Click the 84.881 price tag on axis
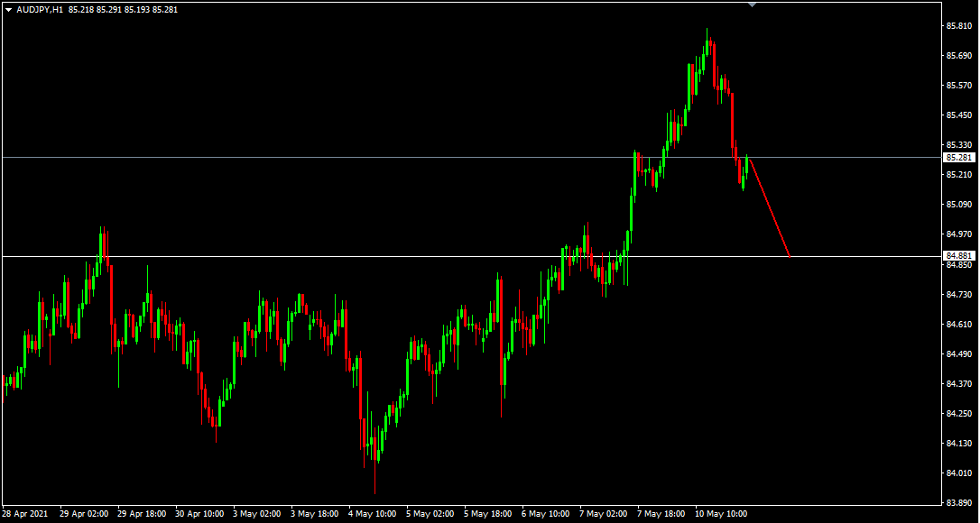 [958, 256]
